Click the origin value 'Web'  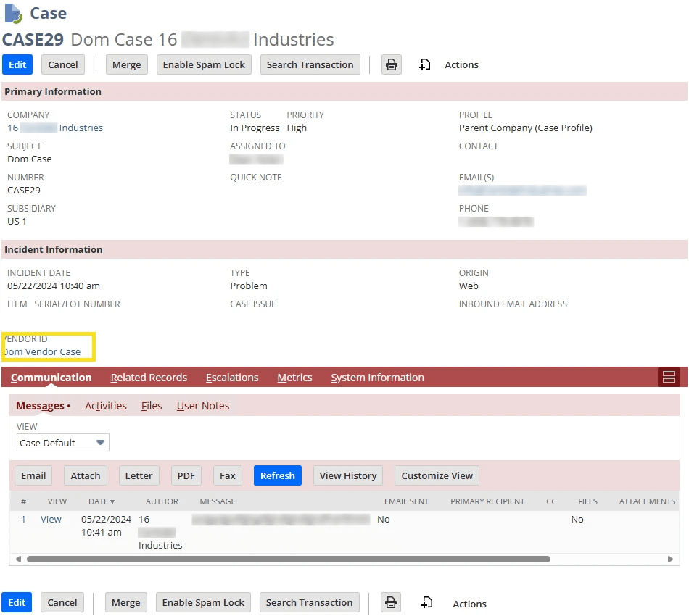tap(469, 286)
